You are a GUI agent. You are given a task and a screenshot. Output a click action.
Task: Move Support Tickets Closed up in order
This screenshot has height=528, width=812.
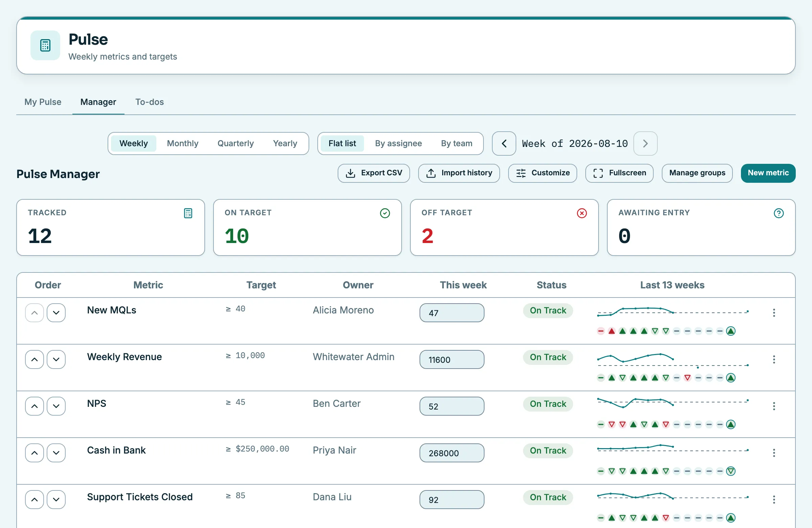(35, 500)
